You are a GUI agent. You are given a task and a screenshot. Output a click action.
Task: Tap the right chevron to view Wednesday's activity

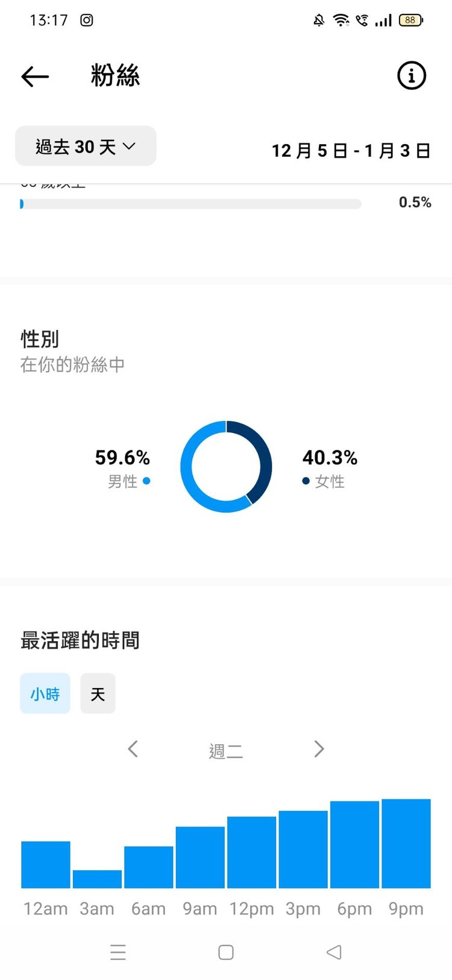coord(319,748)
